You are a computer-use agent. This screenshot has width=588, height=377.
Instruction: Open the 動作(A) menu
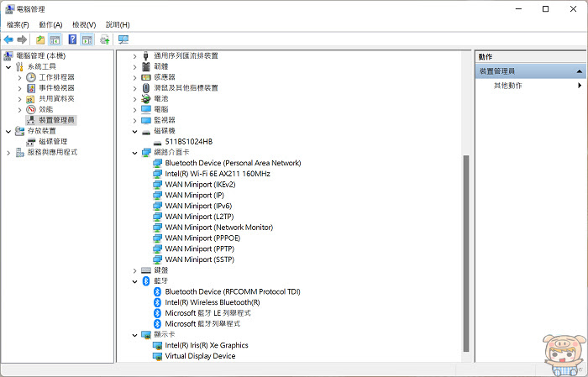click(x=50, y=24)
